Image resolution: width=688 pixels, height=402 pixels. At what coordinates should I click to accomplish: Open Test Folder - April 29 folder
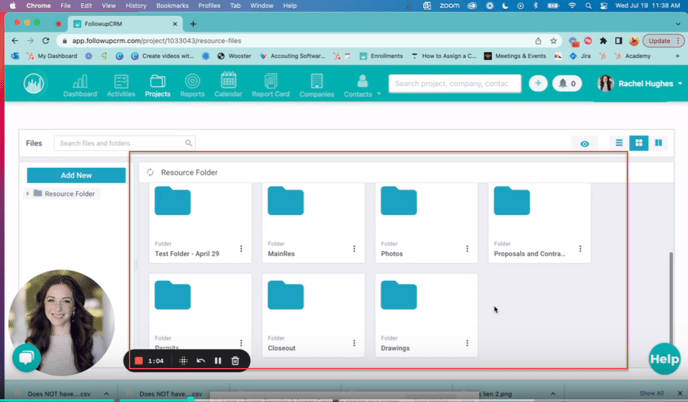point(172,201)
